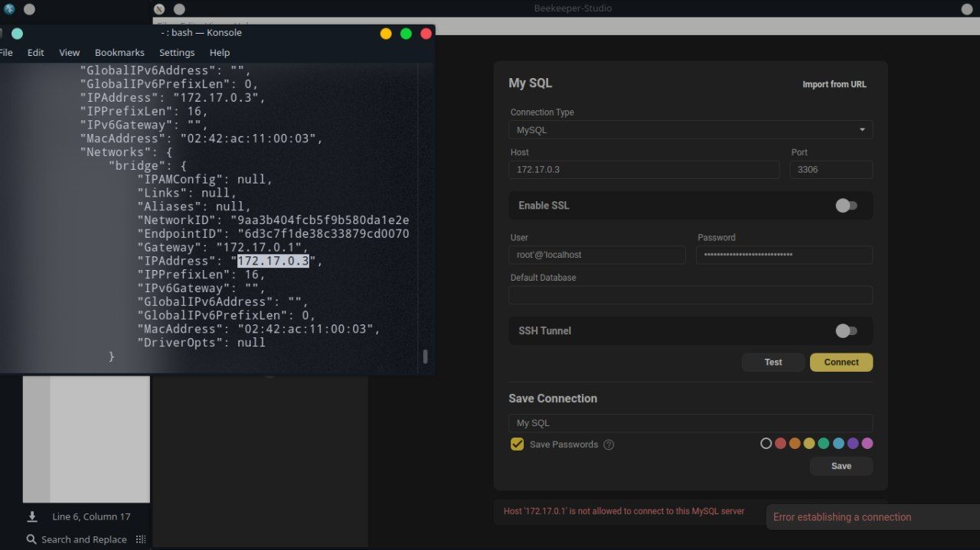Select the pink connection color swatch
This screenshot has height=550, width=980.
pos(867,444)
